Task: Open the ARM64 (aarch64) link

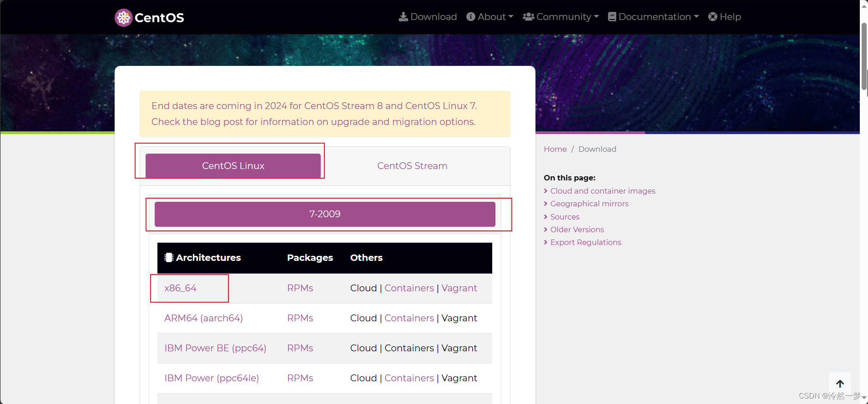Action: 203,318
